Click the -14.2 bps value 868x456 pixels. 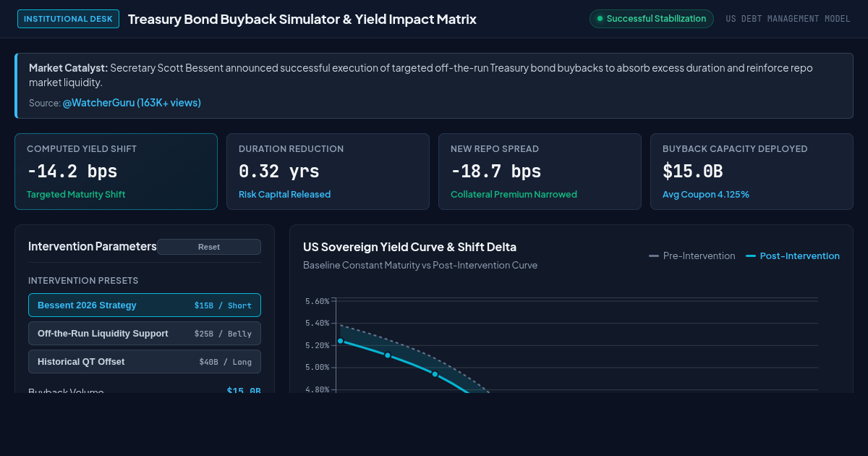click(72, 172)
